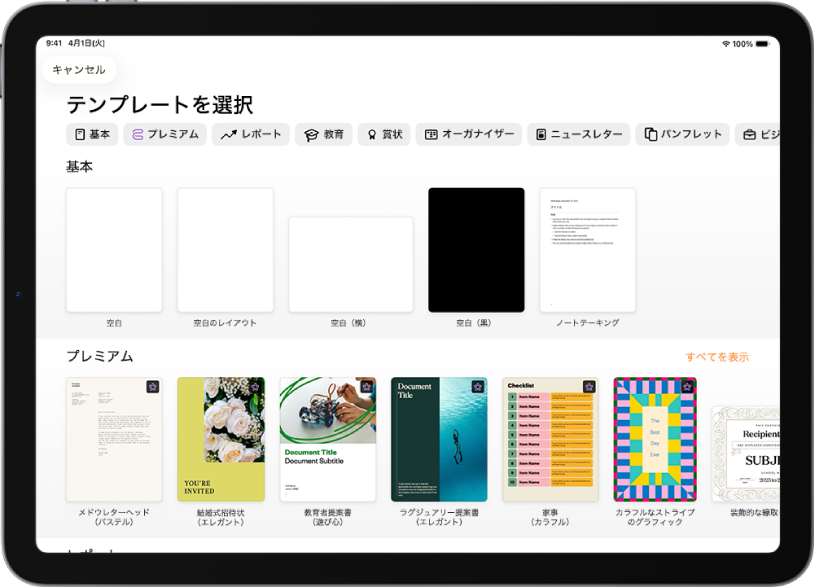Viewport: 814px width, 588px height.
Task: Open the 教育 template category
Action: (324, 133)
